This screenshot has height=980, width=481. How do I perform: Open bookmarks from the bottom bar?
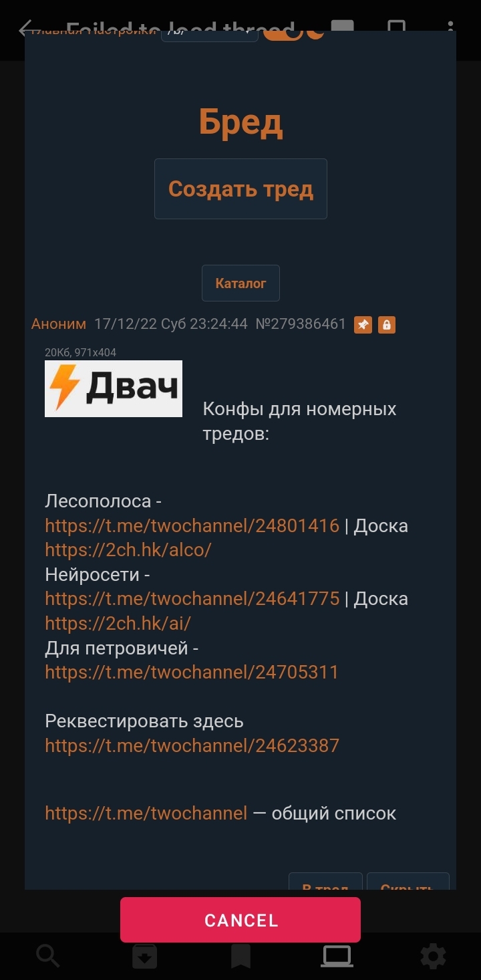(x=240, y=956)
